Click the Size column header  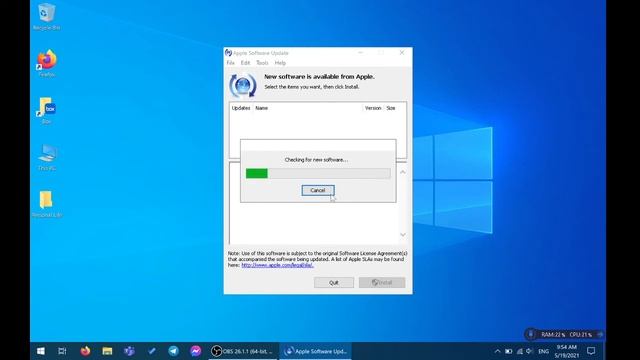pos(391,108)
